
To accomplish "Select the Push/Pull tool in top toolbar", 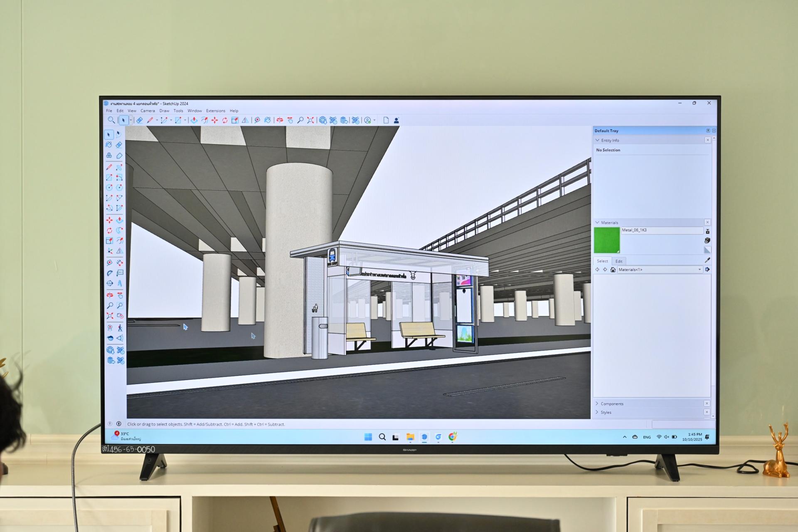I will tap(194, 120).
